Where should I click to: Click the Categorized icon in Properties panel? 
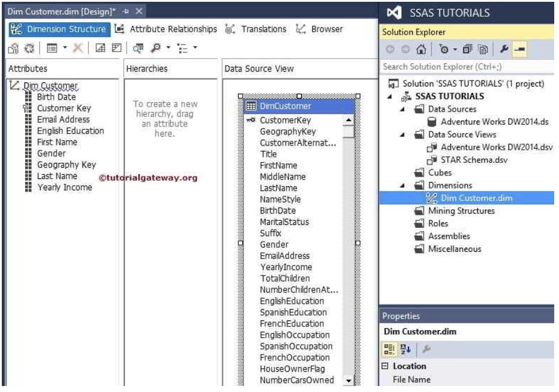(x=389, y=350)
